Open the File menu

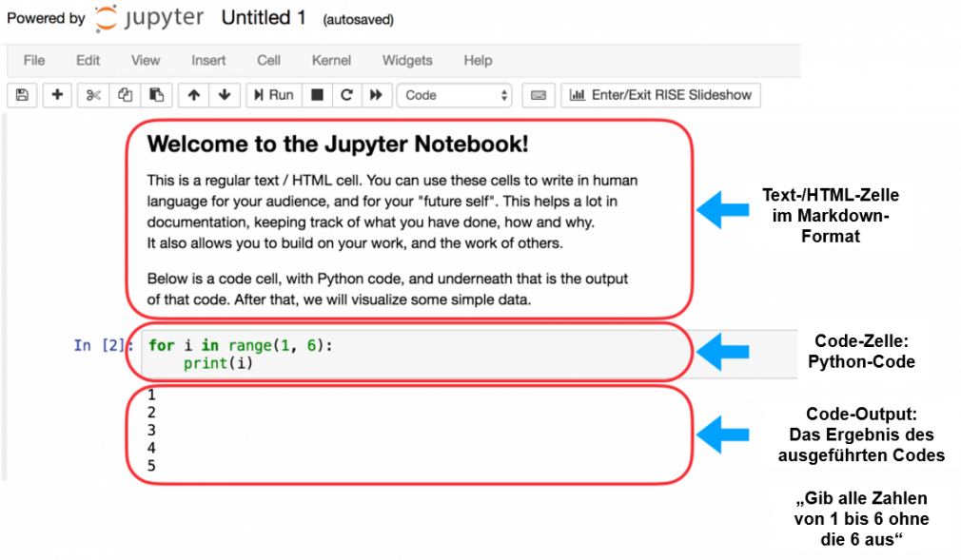[34, 60]
